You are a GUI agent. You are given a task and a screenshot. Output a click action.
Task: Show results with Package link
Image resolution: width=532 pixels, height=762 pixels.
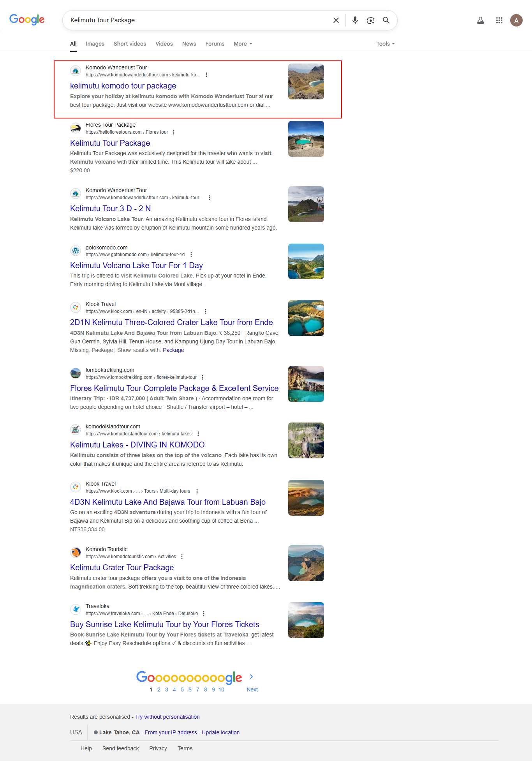(x=173, y=350)
